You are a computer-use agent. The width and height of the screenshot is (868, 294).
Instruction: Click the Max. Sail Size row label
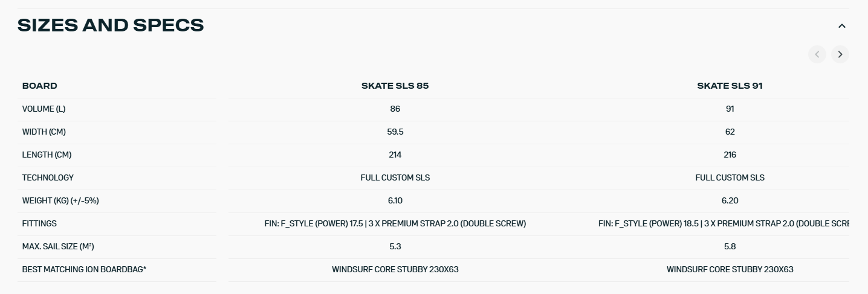point(58,246)
